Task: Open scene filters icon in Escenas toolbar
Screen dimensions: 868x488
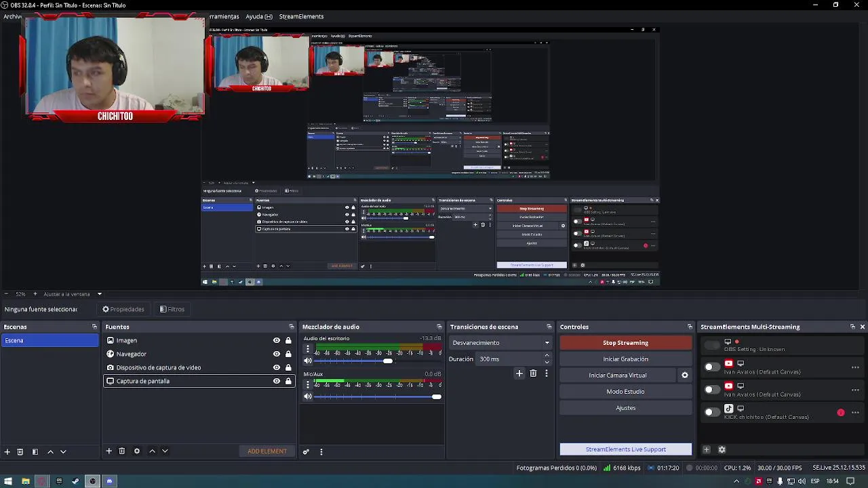Action: pos(35,451)
